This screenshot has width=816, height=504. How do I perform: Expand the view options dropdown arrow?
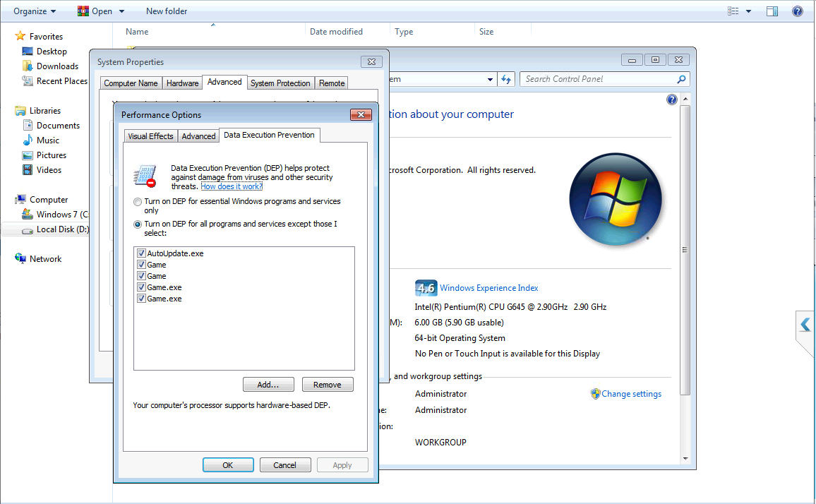[748, 11]
